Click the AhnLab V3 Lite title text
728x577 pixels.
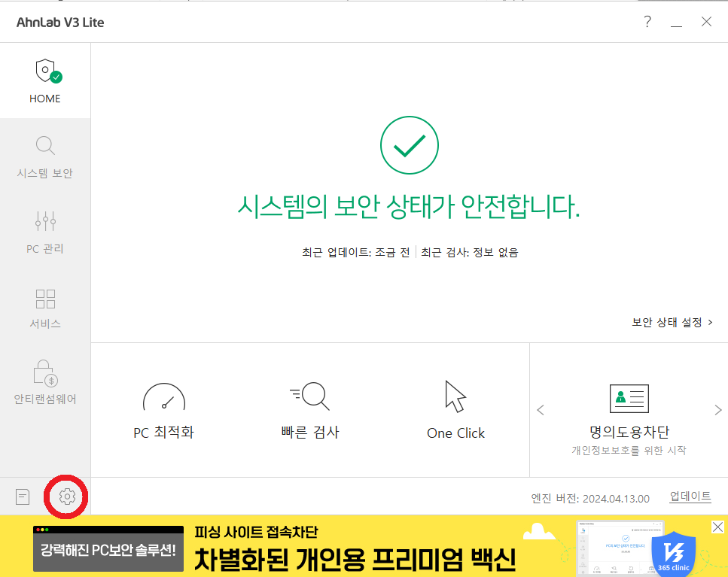click(x=60, y=23)
